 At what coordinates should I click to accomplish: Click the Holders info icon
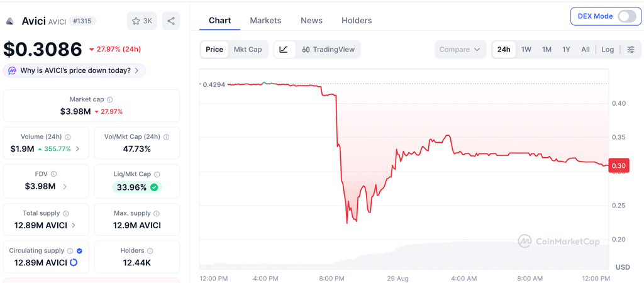click(150, 250)
